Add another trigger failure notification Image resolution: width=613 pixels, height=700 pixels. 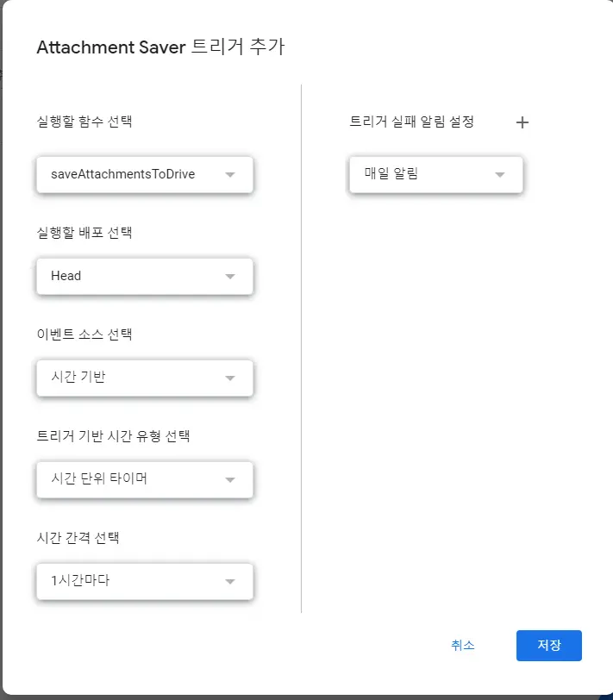[522, 122]
